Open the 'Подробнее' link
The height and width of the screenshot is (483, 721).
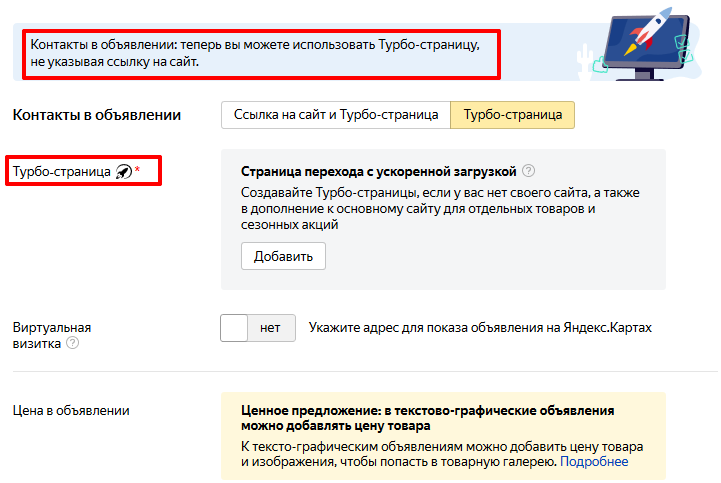click(594, 461)
